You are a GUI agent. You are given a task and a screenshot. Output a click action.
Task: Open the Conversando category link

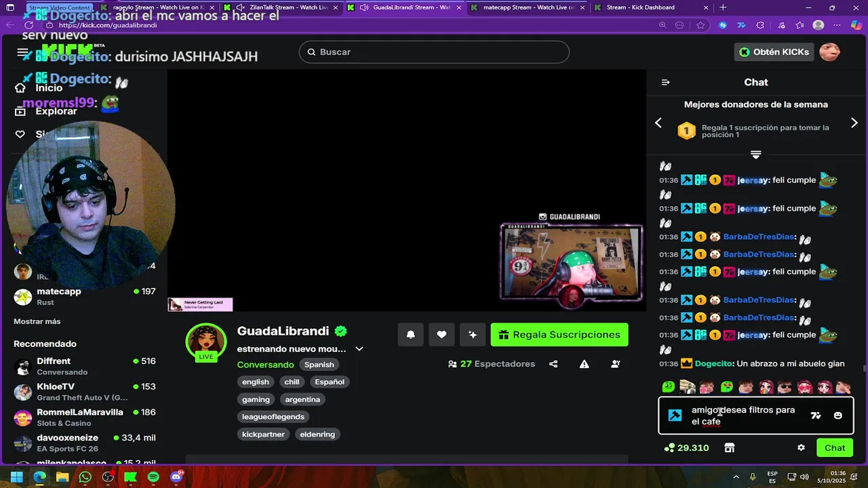[265, 365]
